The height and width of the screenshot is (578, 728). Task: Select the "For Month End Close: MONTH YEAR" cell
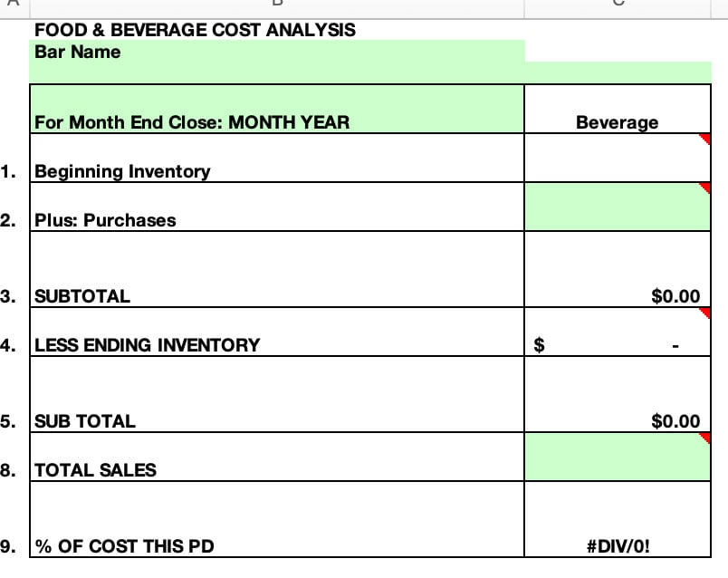(277, 109)
